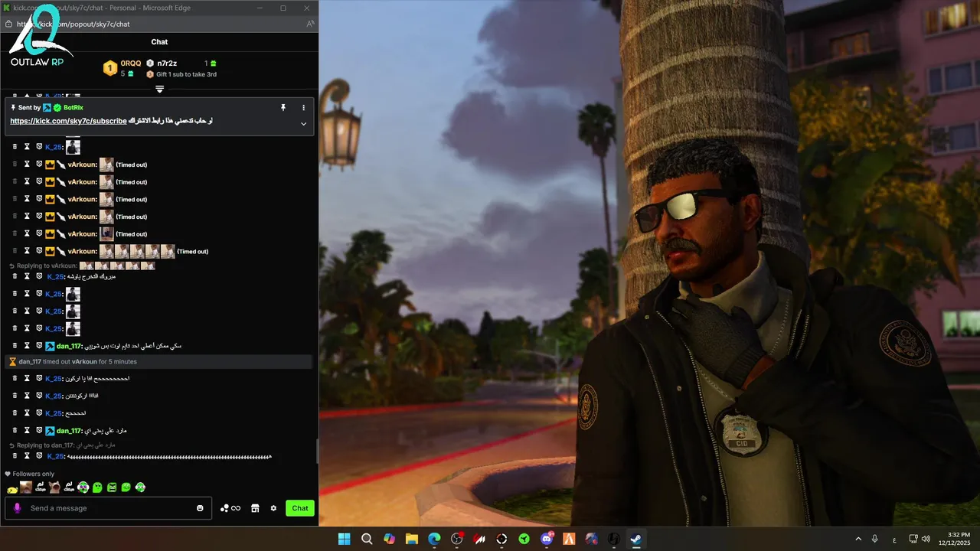
Task: Click the input language indicator in tray
Action: (x=894, y=540)
